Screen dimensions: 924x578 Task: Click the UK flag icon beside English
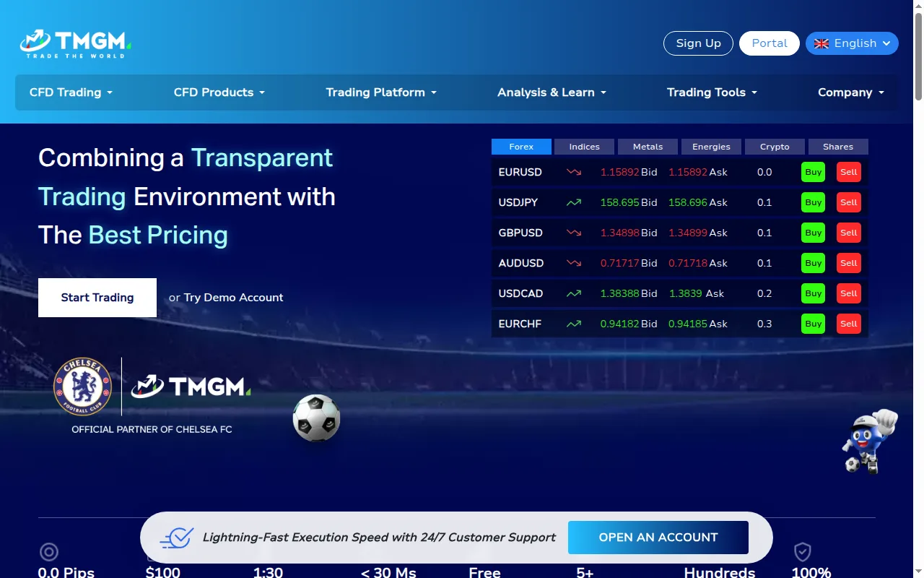[x=821, y=43]
